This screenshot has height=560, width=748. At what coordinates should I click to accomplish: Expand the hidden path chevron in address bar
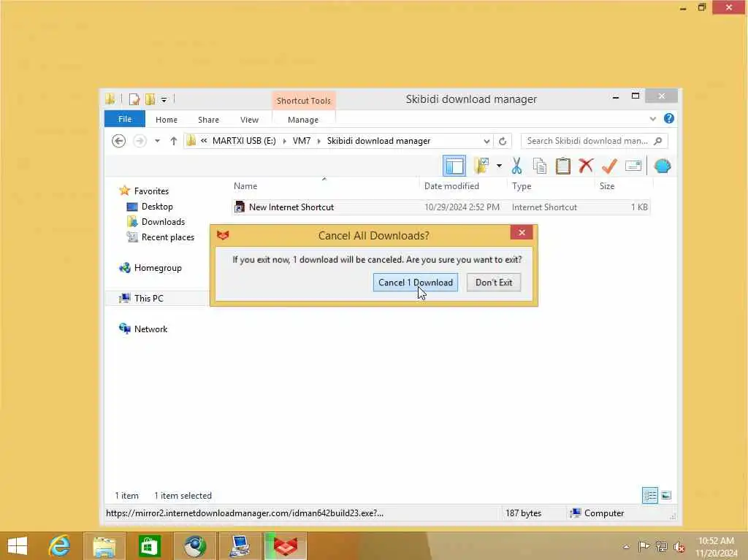204,141
